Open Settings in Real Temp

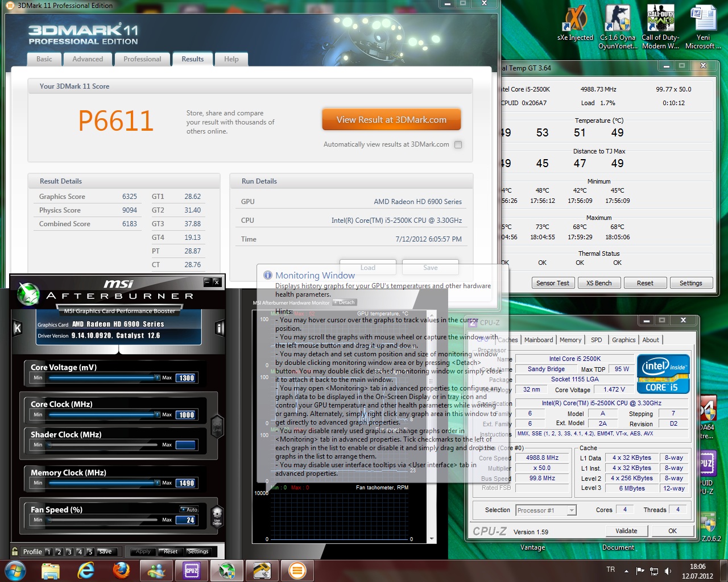click(x=691, y=283)
